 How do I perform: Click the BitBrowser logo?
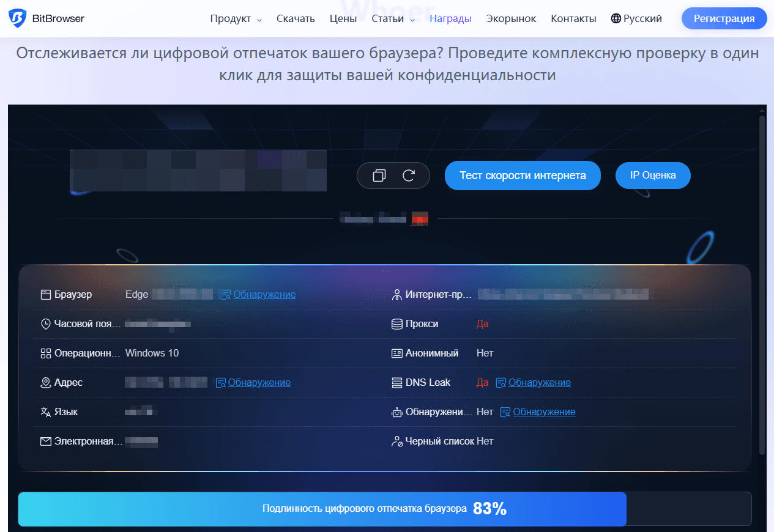click(46, 18)
